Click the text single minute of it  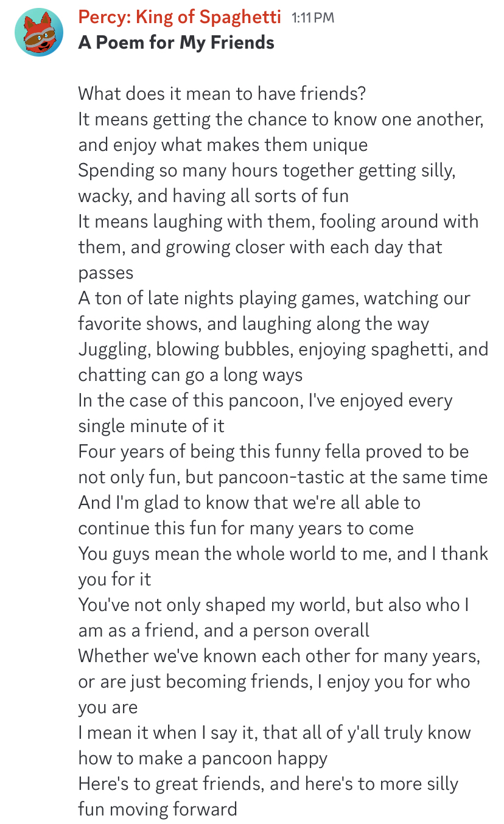(x=151, y=426)
